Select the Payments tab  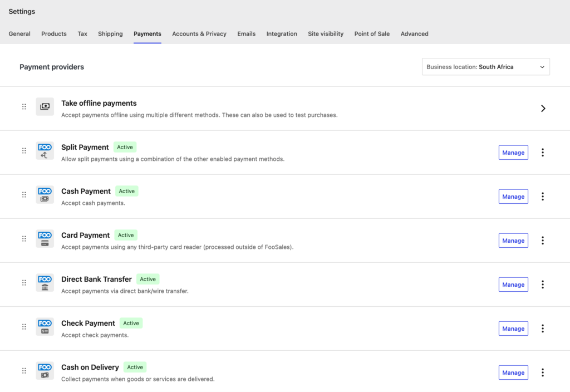tap(147, 34)
